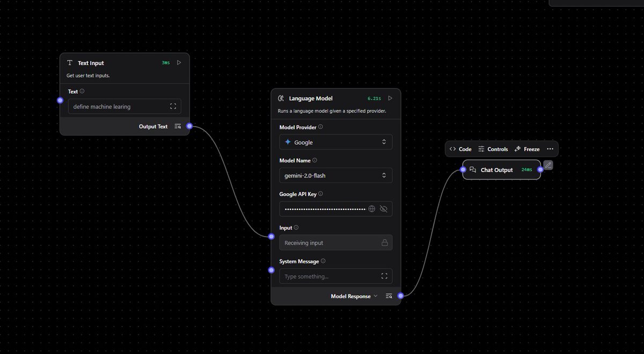Click the 3ms run time badge

pyautogui.click(x=166, y=63)
